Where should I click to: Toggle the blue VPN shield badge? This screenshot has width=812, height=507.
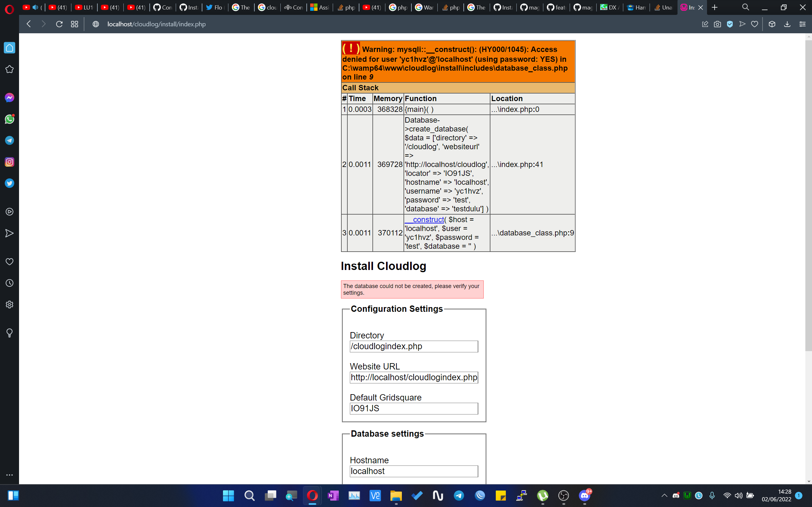click(730, 24)
